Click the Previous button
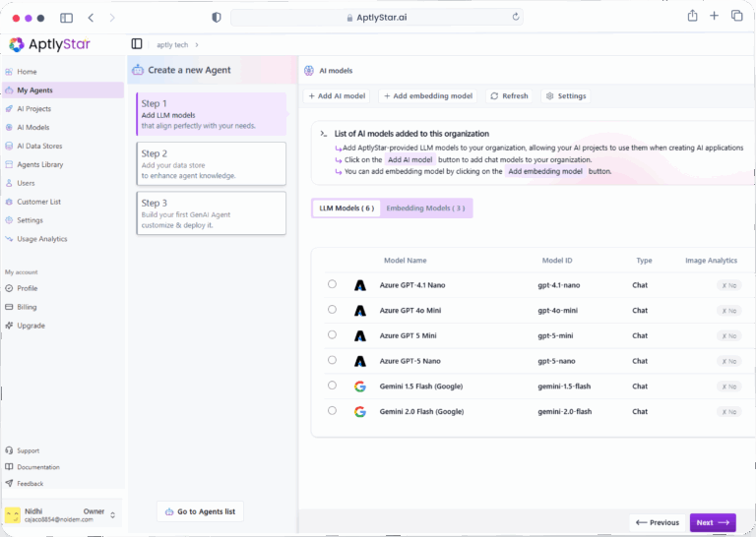 click(x=658, y=522)
